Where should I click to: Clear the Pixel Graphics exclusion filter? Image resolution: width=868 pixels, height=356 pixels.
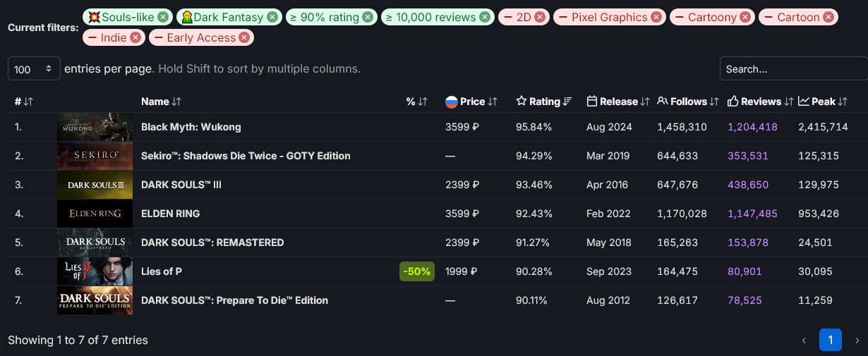click(x=656, y=17)
